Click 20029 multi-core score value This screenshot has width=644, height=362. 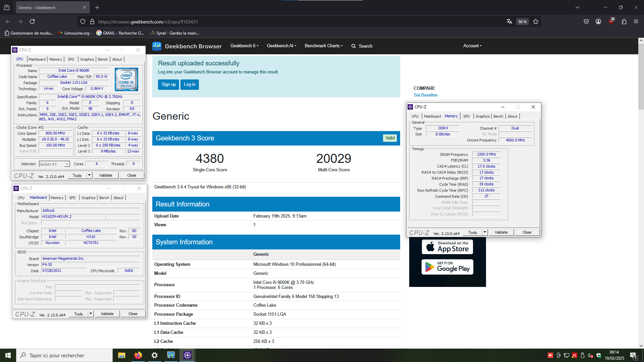[334, 159]
